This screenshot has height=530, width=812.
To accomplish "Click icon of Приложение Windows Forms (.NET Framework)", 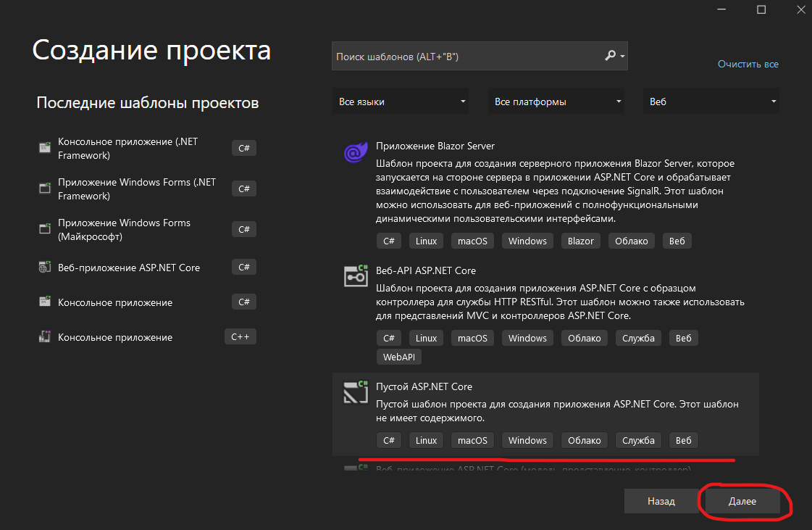I will click(x=45, y=189).
